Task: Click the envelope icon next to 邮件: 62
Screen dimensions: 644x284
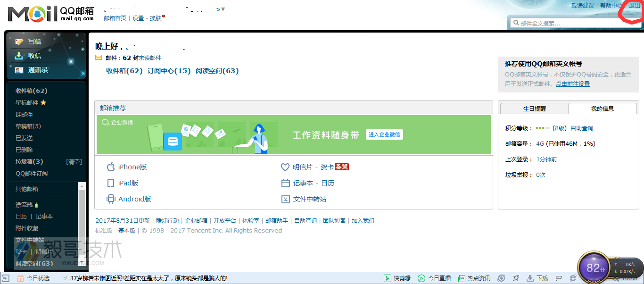Action: coord(99,58)
